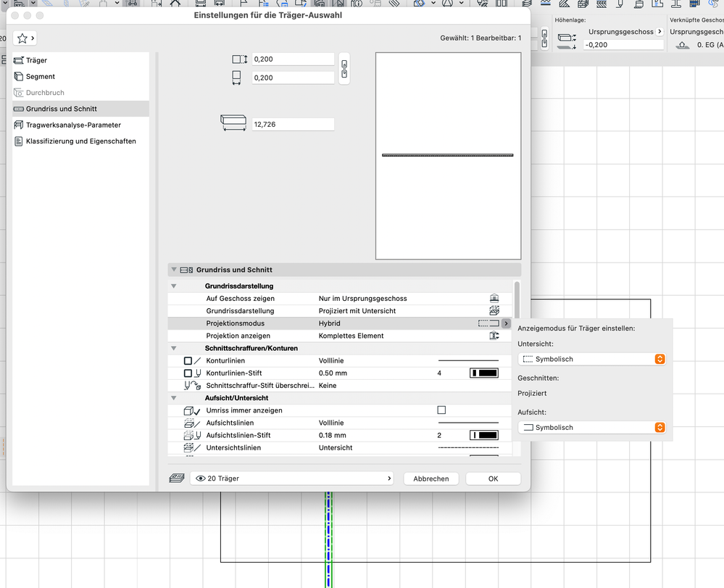Select the Durchbruch sidebar entry
Screen dimensions: 724x588
80,92
